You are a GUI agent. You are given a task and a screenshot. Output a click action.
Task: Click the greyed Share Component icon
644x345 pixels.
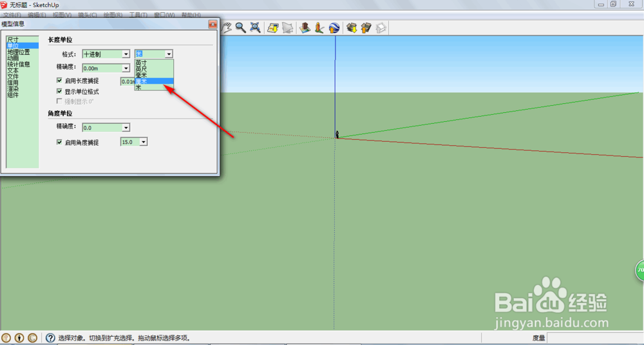click(381, 28)
